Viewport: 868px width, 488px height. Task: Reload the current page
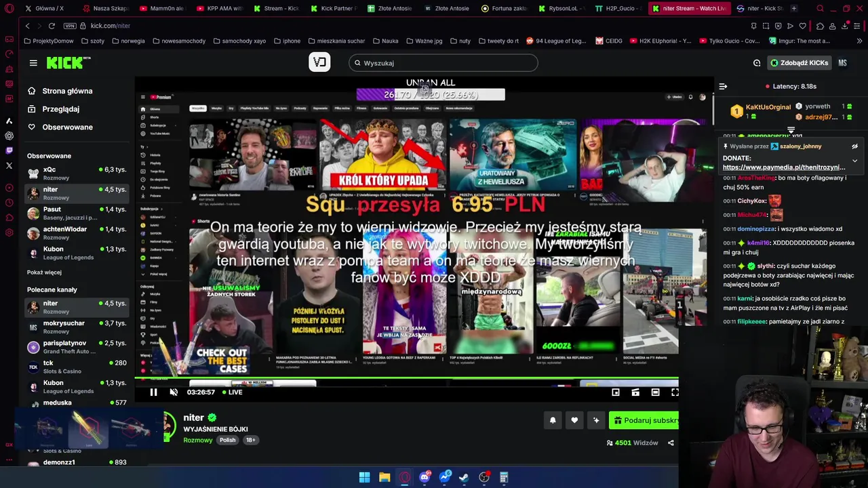(x=52, y=26)
